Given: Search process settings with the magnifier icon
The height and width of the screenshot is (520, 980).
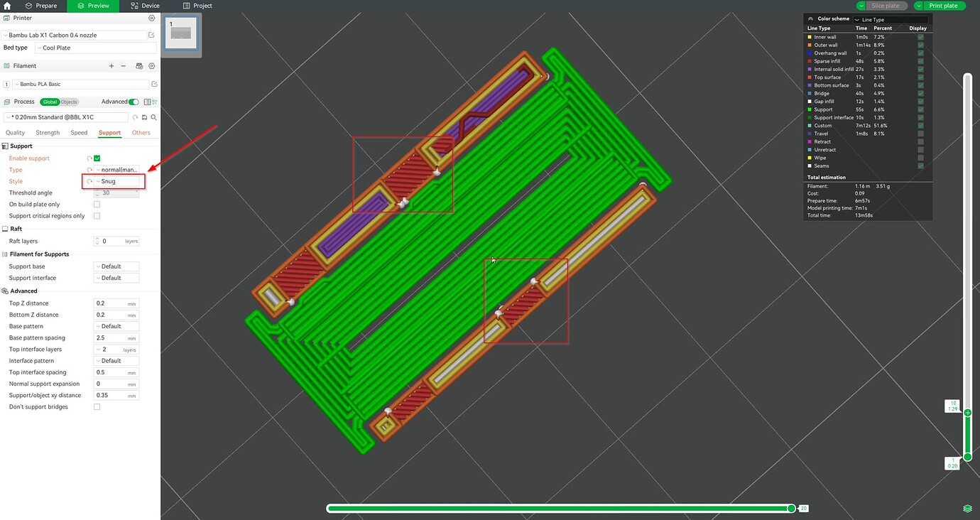Looking at the screenshot, I should point(153,117).
